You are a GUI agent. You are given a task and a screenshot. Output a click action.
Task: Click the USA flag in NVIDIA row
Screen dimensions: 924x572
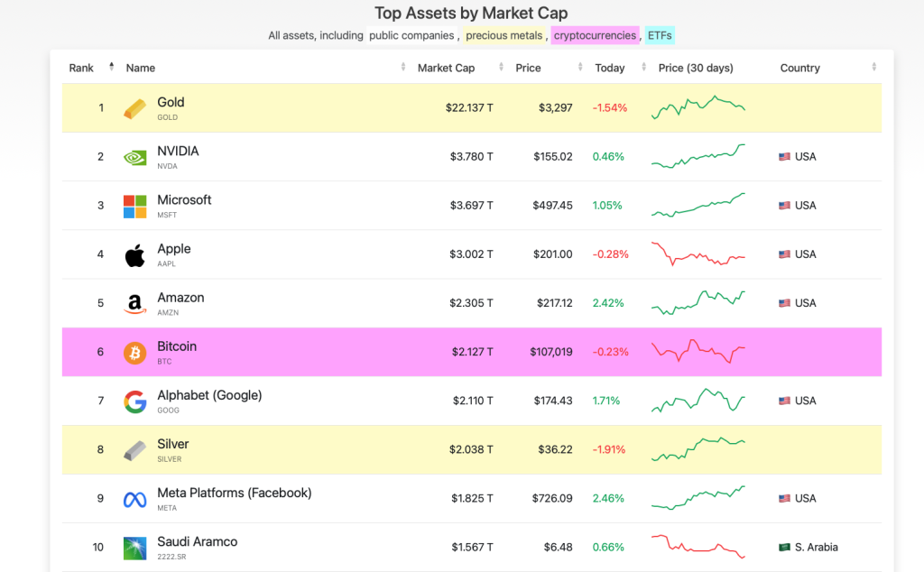(x=784, y=157)
